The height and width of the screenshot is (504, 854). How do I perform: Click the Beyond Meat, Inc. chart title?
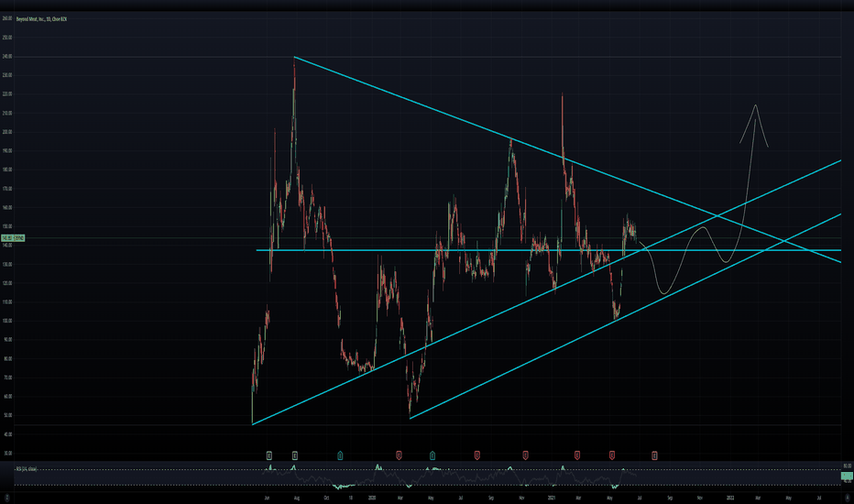pos(41,19)
